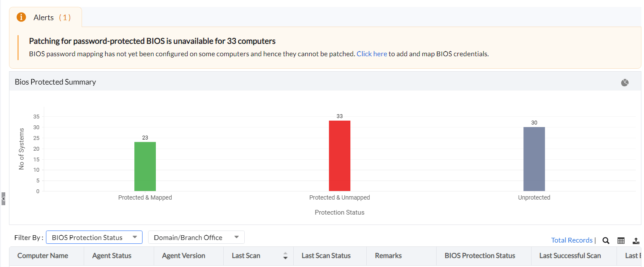Click the BIOS Protection Status column header
Viewport: 644px width, 267px height.
(x=480, y=256)
